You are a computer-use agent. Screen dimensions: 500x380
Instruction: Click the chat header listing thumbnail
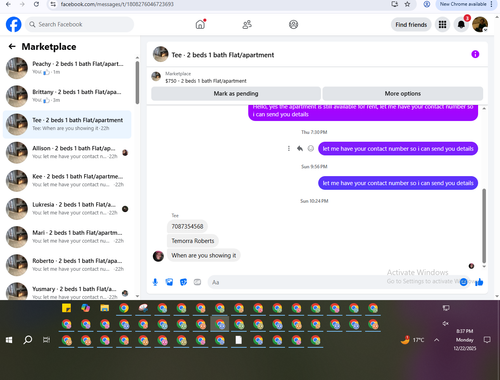[161, 54]
